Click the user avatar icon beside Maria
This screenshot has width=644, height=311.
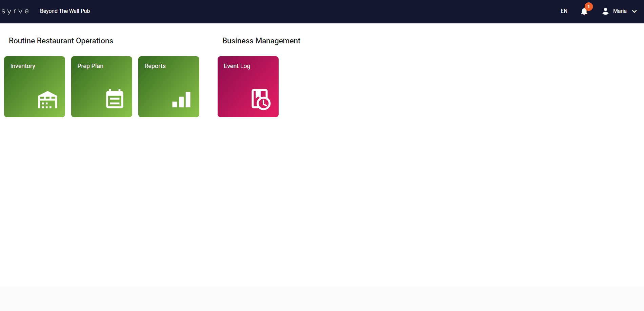605,11
